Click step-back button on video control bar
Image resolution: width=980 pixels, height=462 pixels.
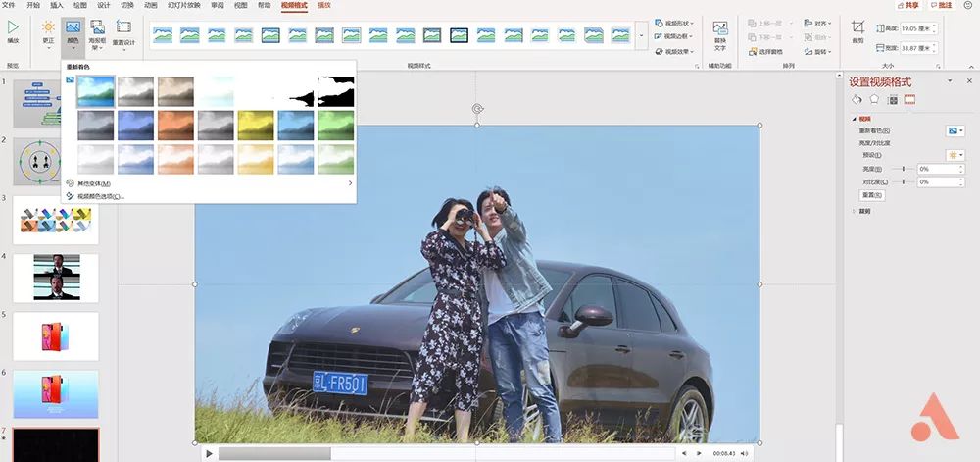click(684, 453)
